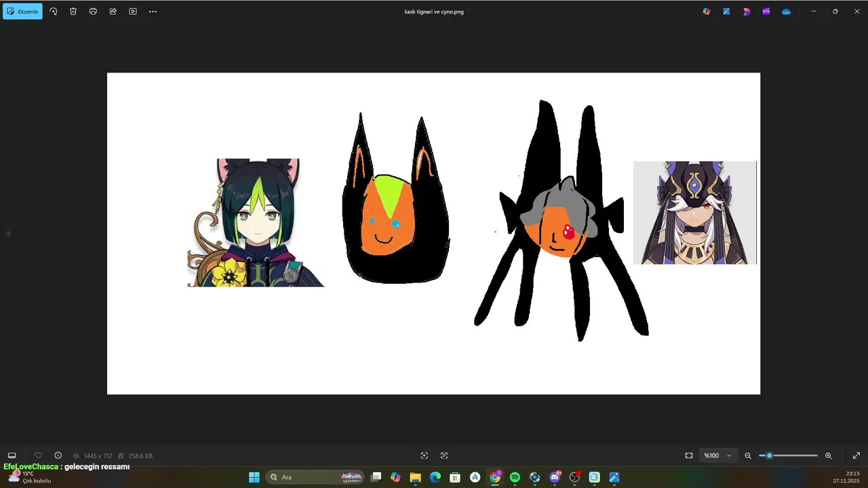Start the slideshow with the play icon
The height and width of the screenshot is (488, 868).
(133, 12)
